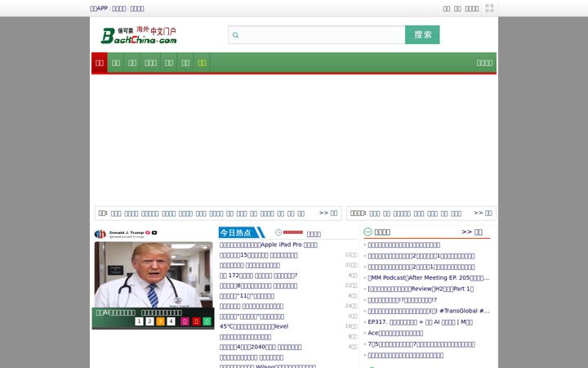Select the red highlighted navigation tab
Image resolution: width=588 pixels, height=368 pixels.
point(100,63)
